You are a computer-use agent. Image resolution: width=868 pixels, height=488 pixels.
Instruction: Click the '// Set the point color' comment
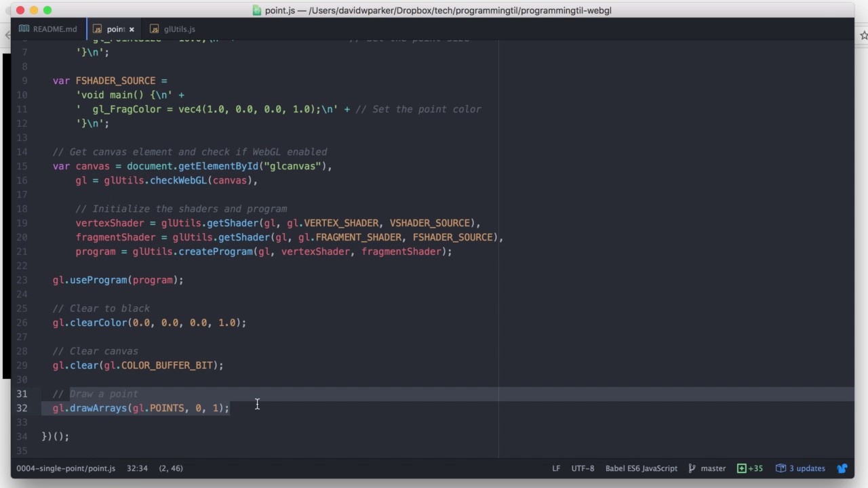(x=418, y=109)
